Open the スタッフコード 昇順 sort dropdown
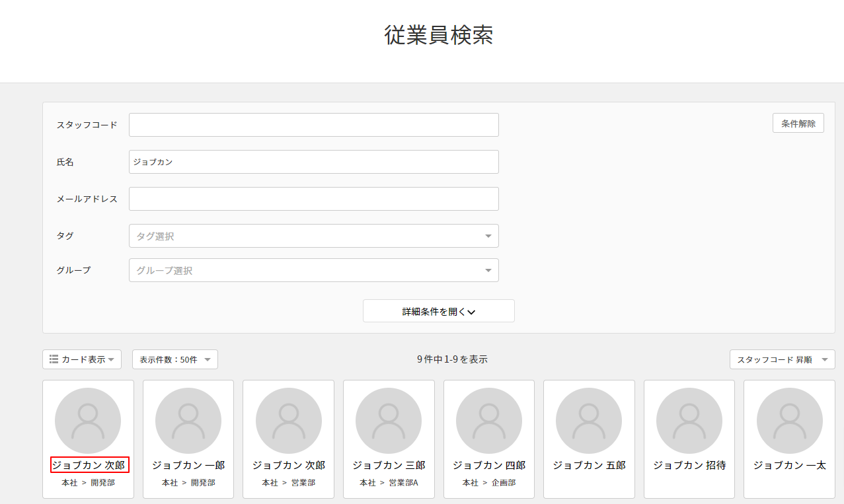The height and width of the screenshot is (504, 844). [x=782, y=359]
